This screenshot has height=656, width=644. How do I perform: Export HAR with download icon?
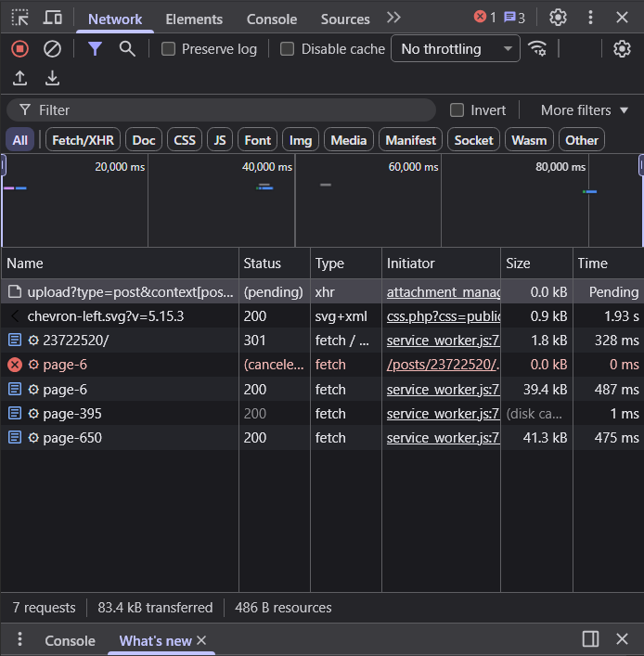click(52, 78)
